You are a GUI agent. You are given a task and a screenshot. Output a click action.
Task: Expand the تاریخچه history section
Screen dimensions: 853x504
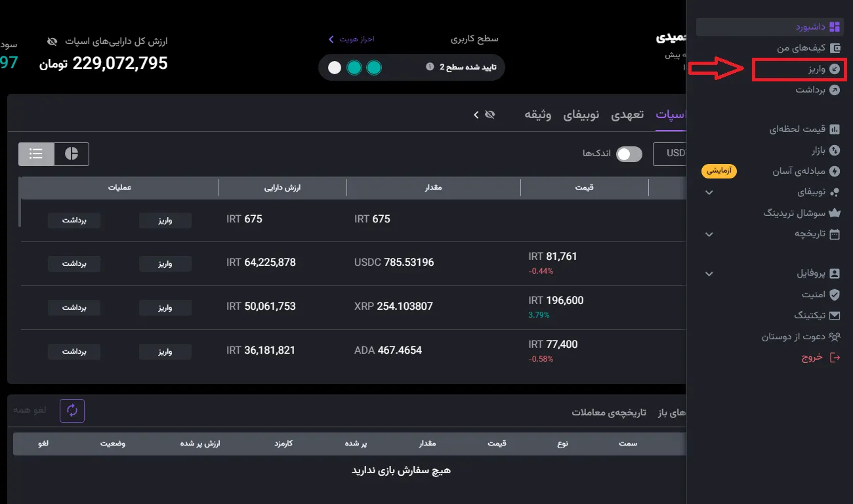709,234
